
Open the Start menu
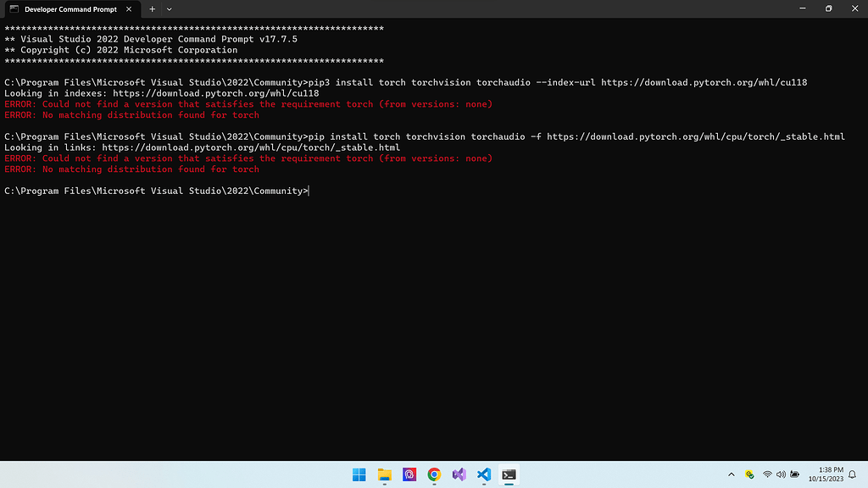(359, 474)
